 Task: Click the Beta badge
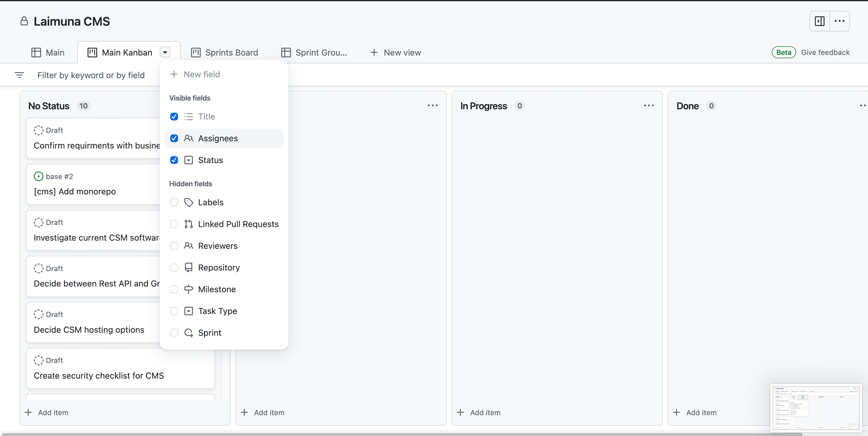point(784,52)
